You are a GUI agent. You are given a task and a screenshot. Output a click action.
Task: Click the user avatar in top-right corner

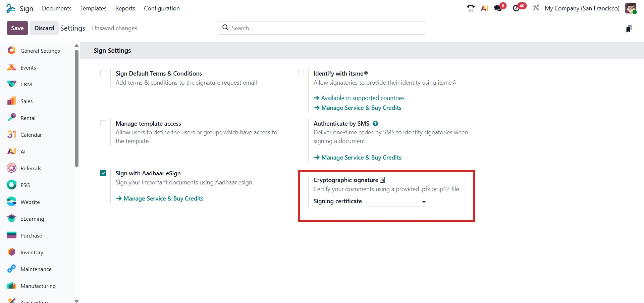click(631, 8)
